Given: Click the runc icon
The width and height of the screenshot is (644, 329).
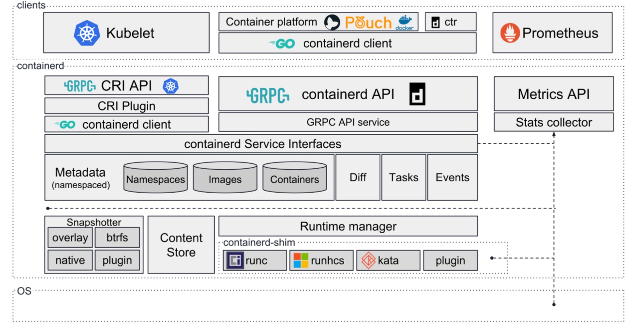Looking at the screenshot, I should (235, 260).
